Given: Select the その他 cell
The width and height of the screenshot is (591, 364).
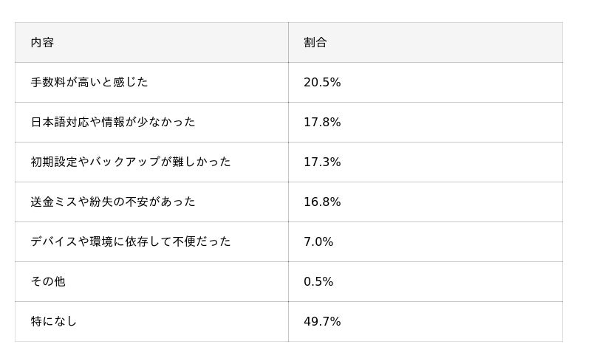Looking at the screenshot, I should [x=48, y=282].
